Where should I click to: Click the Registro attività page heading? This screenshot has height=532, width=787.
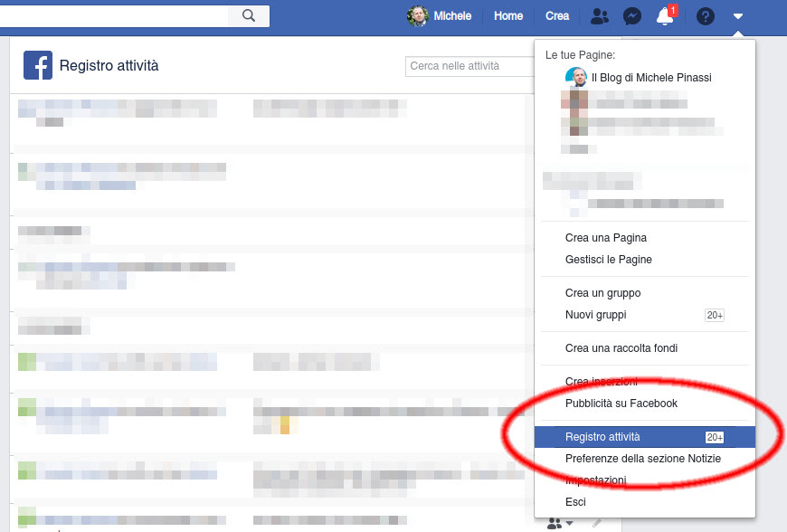(109, 66)
